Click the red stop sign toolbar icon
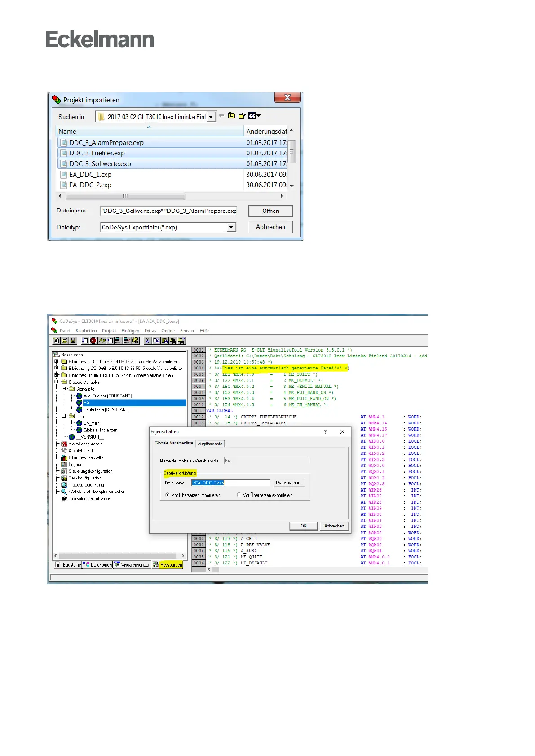Screen dimensions: 535x756 (93, 341)
